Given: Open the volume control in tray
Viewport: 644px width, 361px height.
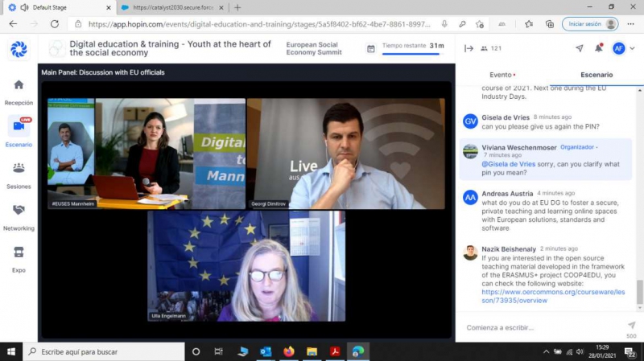Looking at the screenshot, I should pos(580,351).
